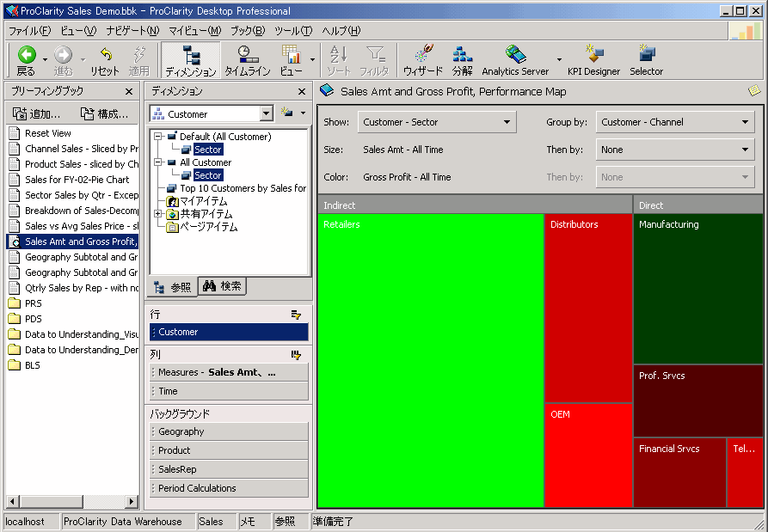Image resolution: width=768 pixels, height=532 pixels.
Task: Open the Selector tool
Action: coord(646,61)
